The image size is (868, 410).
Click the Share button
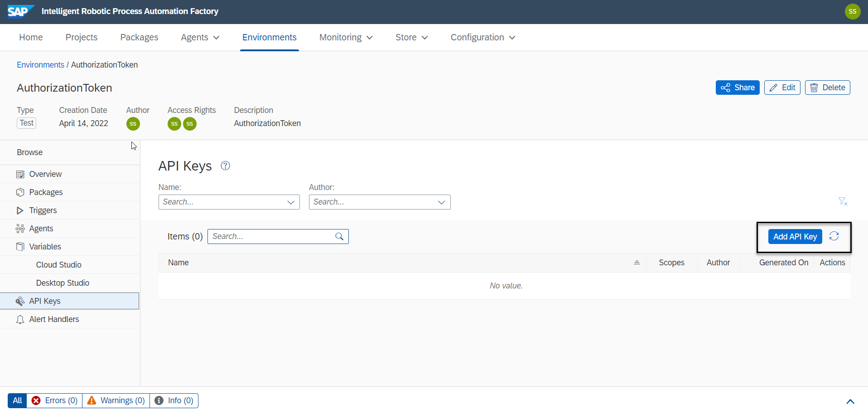[x=738, y=88]
